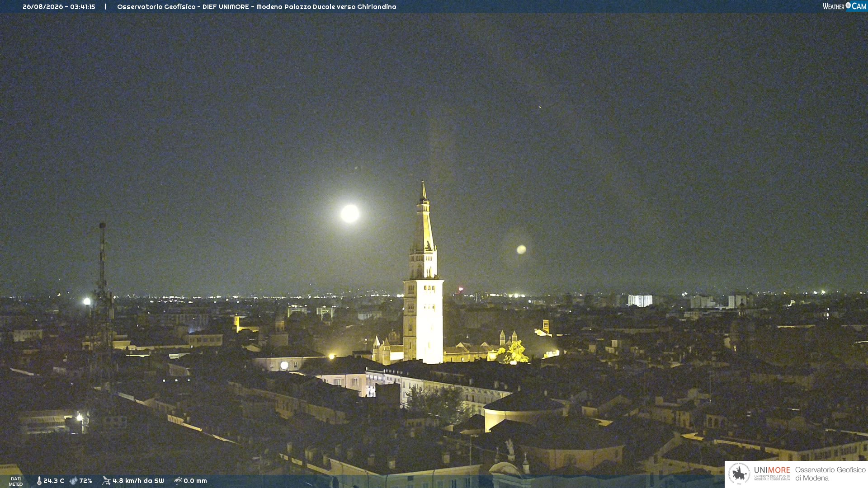
Task: Click the 24.3 C temperature reading
Action: [54, 481]
